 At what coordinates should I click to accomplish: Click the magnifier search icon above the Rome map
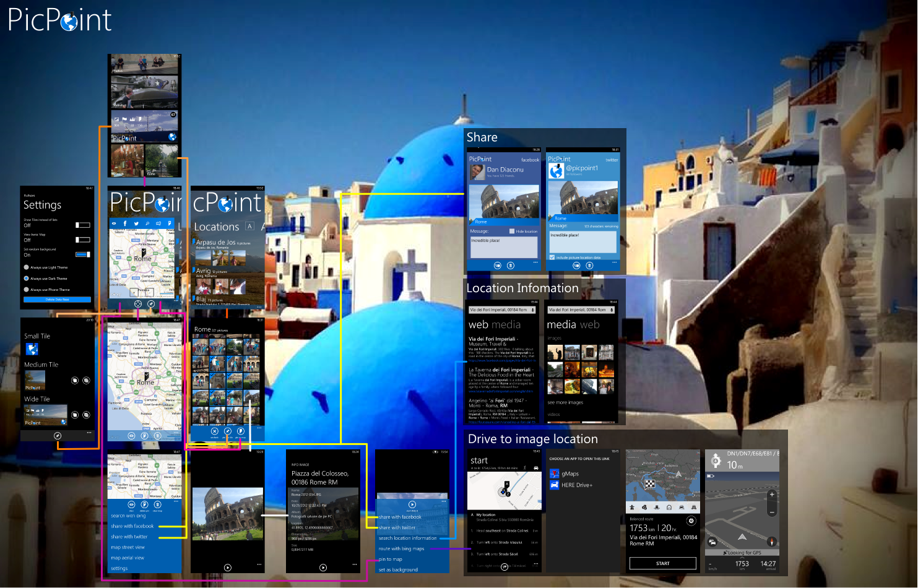pyautogui.click(x=147, y=223)
